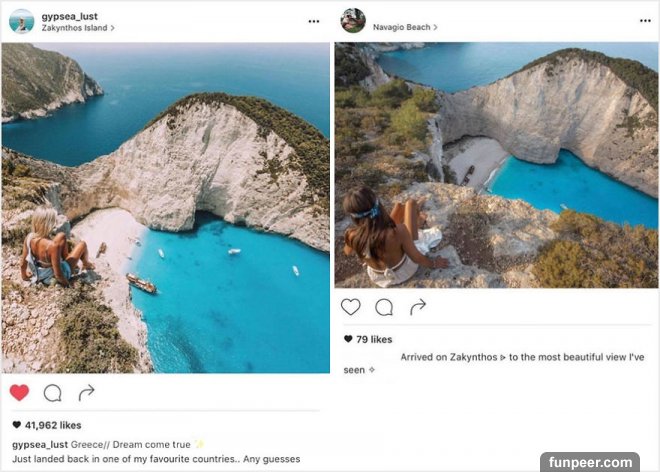The width and height of the screenshot is (660, 472).
Task: Share the gypsea_lust post via arrow icon
Action: pyautogui.click(x=87, y=392)
